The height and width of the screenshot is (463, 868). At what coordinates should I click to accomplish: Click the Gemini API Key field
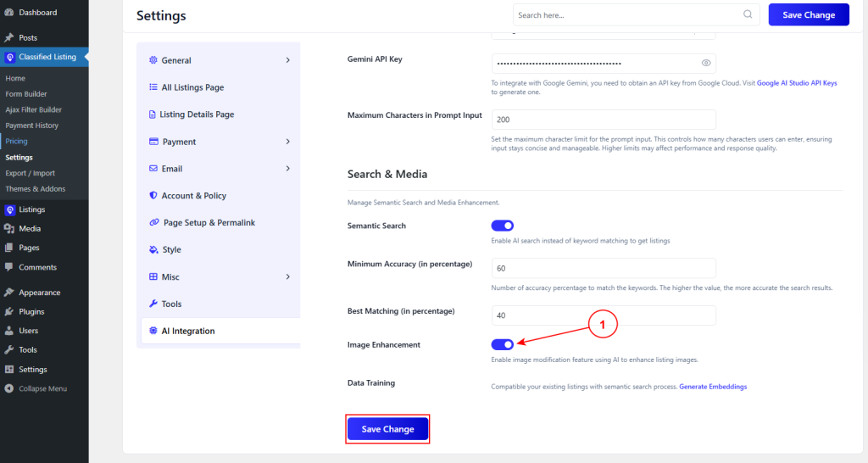(604, 63)
